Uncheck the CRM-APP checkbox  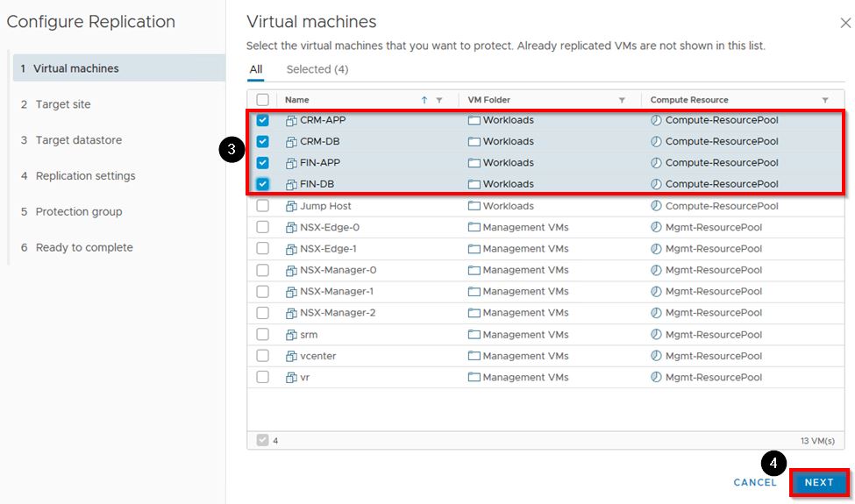(x=263, y=120)
